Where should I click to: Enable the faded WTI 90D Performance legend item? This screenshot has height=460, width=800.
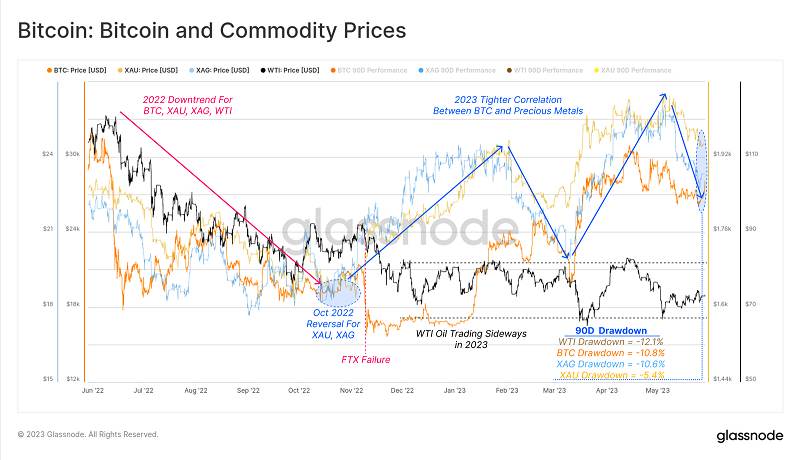point(545,70)
